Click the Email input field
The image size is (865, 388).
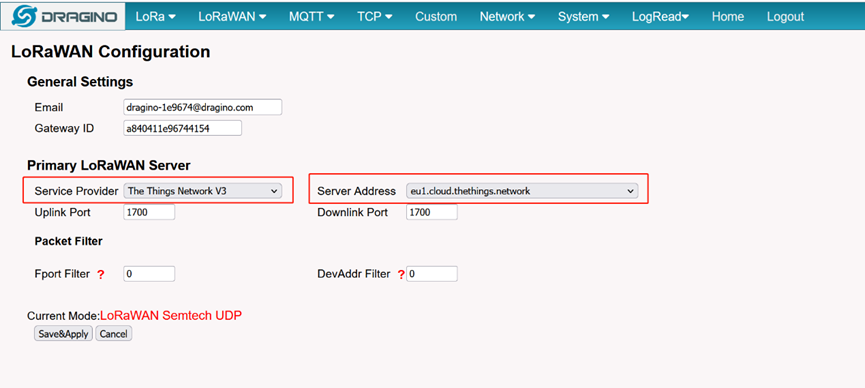click(x=202, y=107)
